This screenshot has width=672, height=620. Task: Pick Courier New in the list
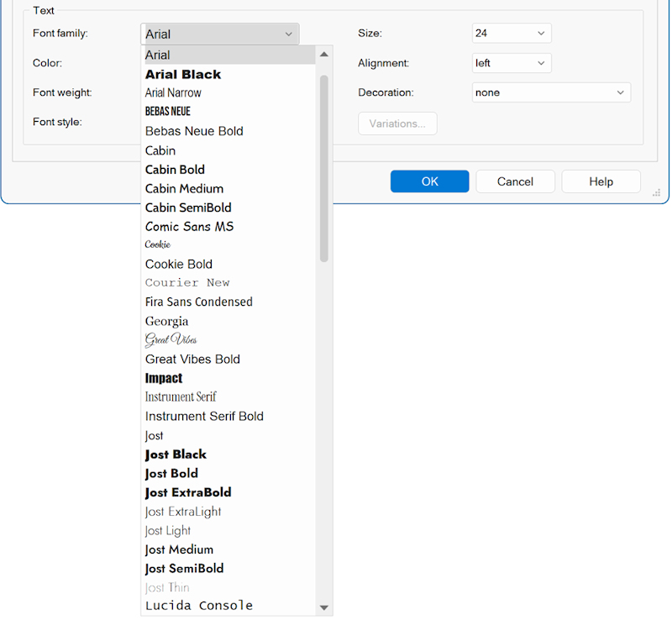click(x=187, y=283)
